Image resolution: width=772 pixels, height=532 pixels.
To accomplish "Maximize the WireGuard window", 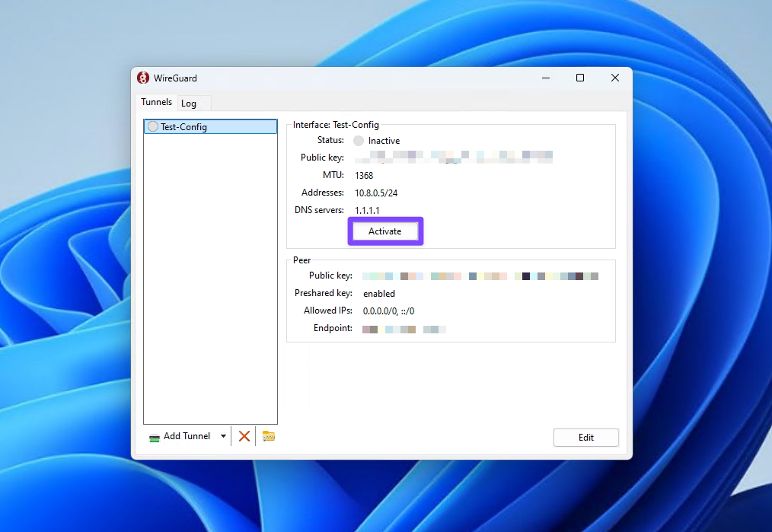I will (x=580, y=78).
